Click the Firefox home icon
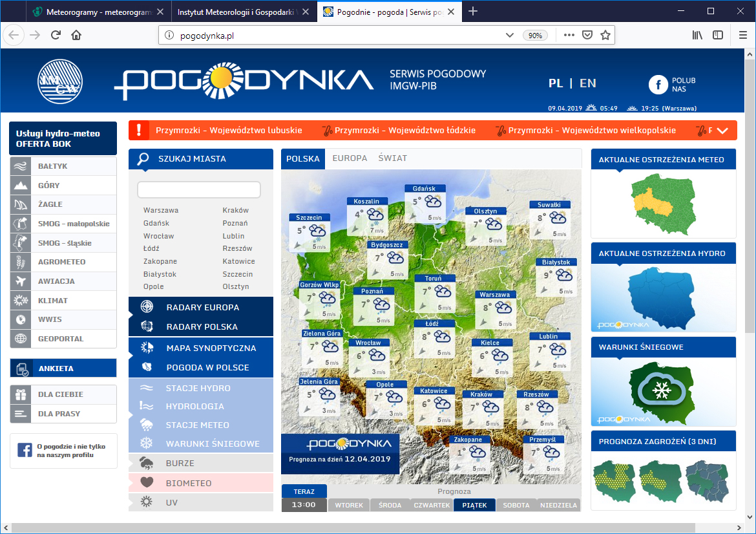This screenshot has height=534, width=756. click(x=76, y=36)
